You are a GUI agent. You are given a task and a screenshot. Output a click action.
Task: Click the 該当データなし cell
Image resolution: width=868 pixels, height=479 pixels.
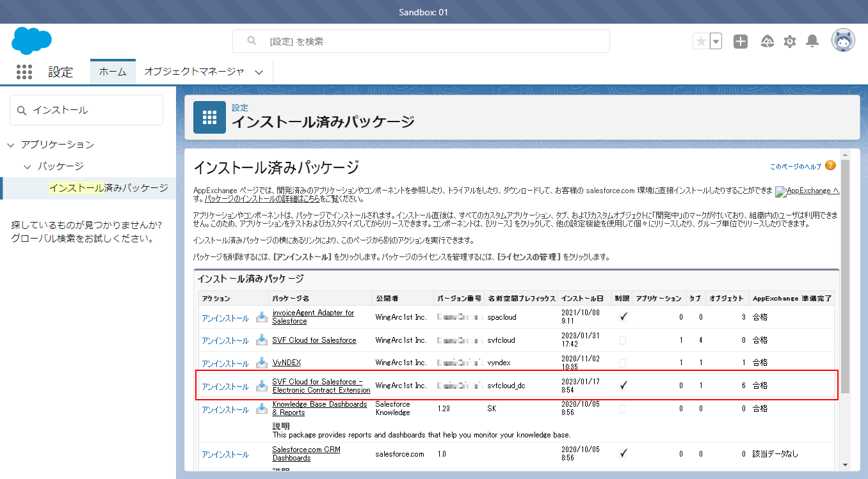click(x=775, y=454)
